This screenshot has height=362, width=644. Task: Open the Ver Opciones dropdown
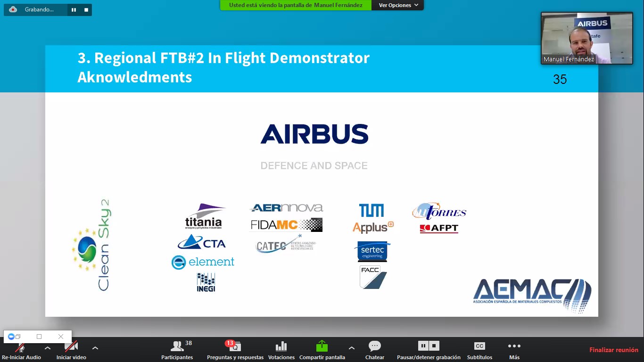tap(398, 5)
